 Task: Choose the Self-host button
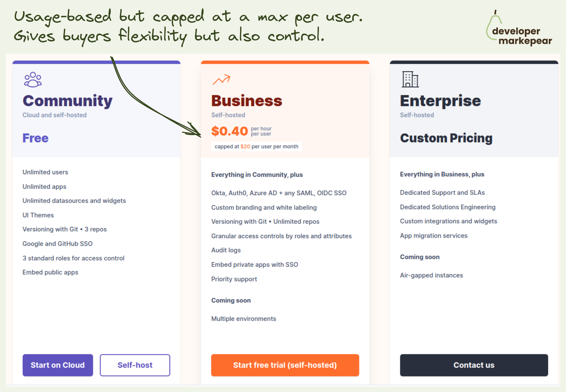coord(135,365)
